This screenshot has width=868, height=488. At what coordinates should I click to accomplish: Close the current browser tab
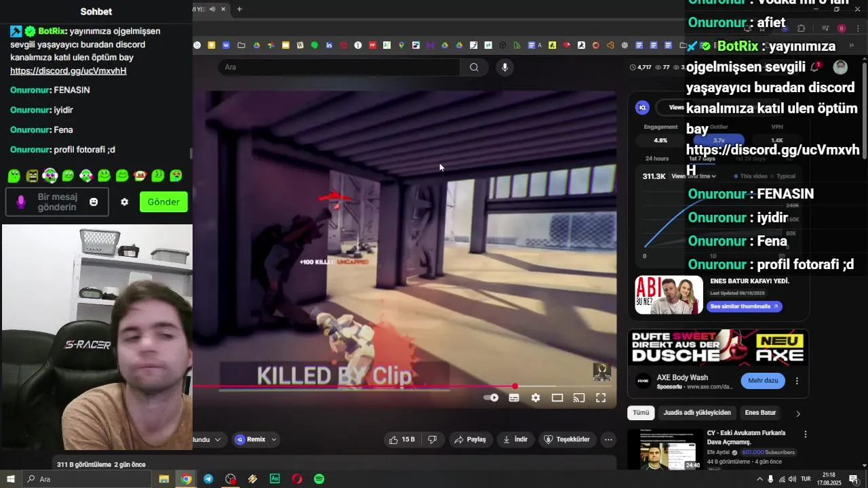coord(223,9)
